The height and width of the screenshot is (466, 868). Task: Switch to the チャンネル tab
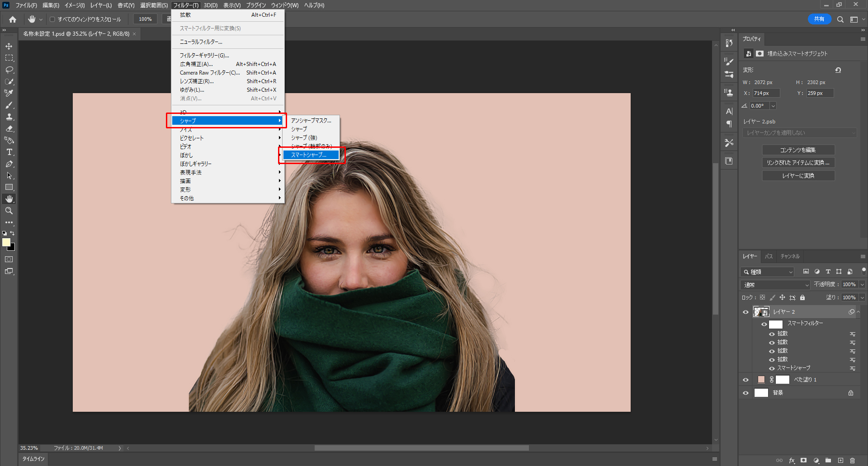pos(790,256)
